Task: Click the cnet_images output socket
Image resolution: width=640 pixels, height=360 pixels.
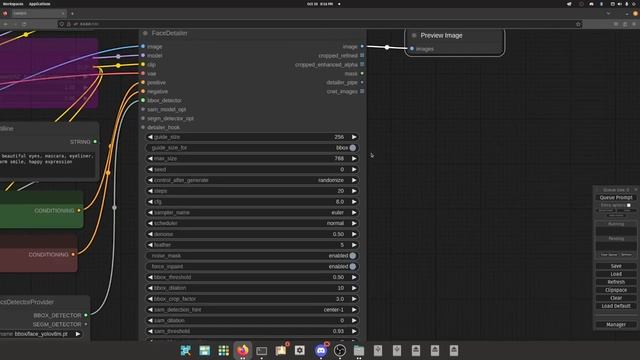Action: pyautogui.click(x=362, y=91)
